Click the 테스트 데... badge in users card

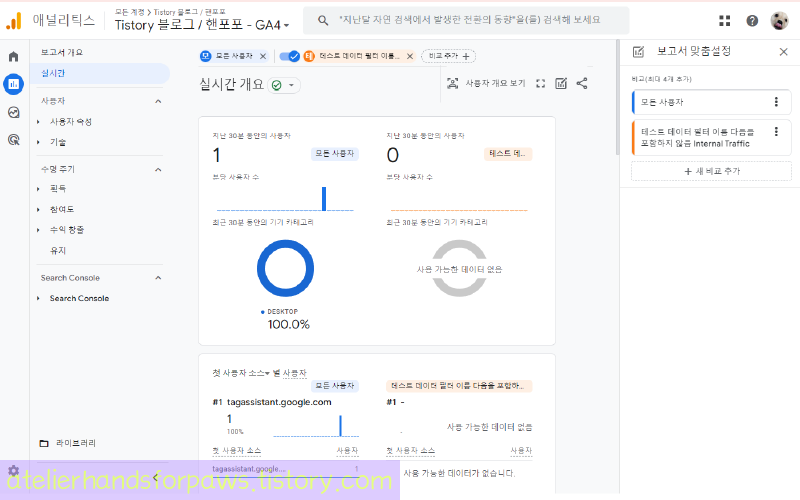(508, 154)
